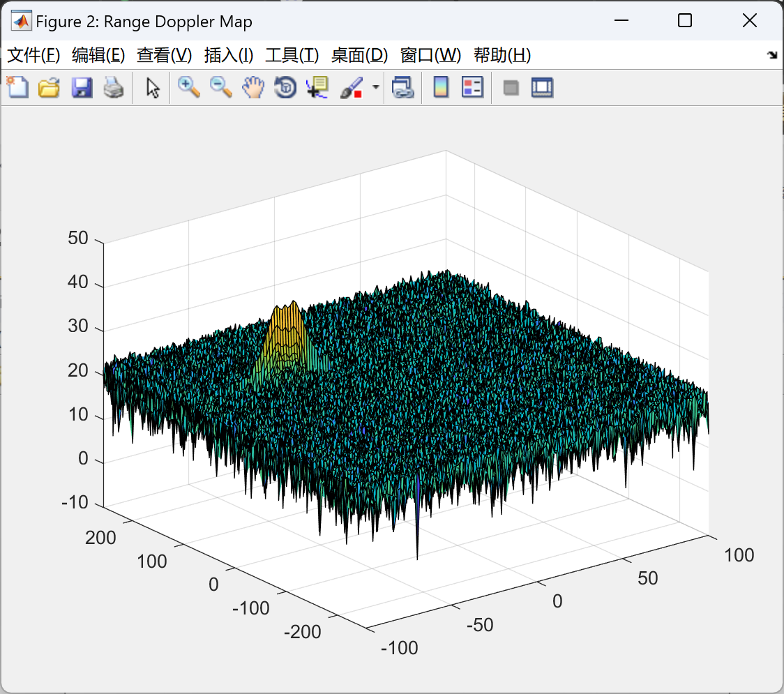
Task: Save the figure with the floppy disk icon
Action: pyautogui.click(x=82, y=87)
